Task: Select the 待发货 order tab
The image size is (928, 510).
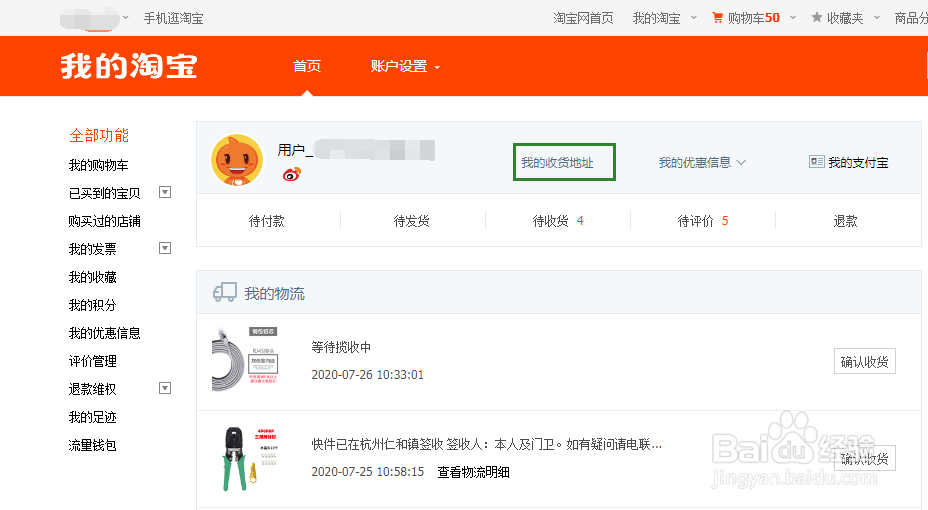Action: 411,221
